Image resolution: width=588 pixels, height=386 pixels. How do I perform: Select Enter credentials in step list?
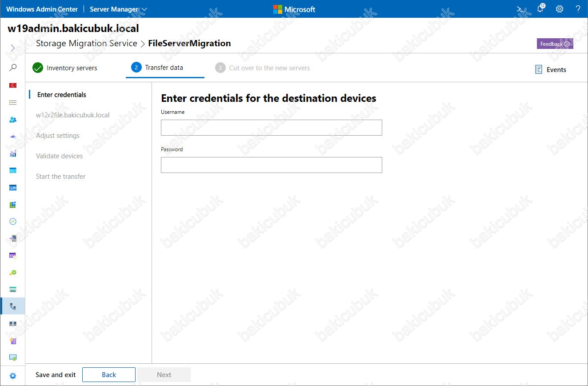(x=62, y=95)
